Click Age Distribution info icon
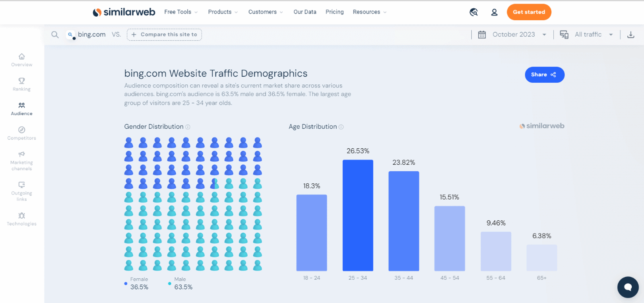This screenshot has width=644, height=303. (341, 127)
